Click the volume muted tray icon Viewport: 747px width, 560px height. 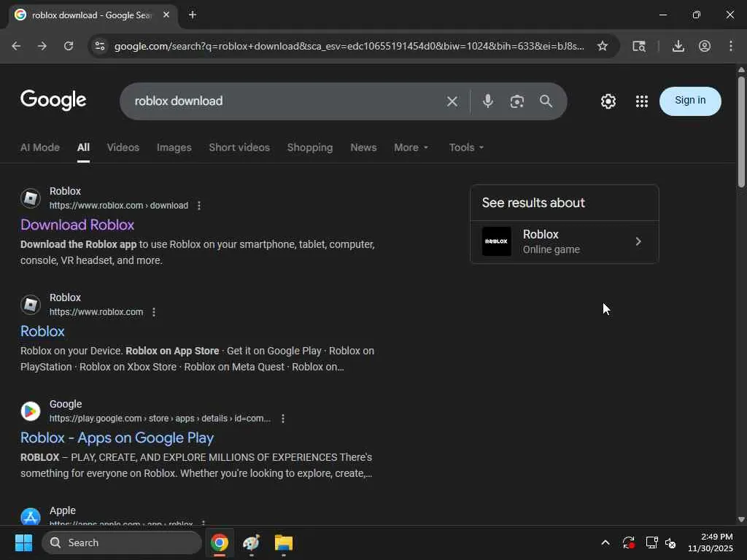tap(670, 542)
